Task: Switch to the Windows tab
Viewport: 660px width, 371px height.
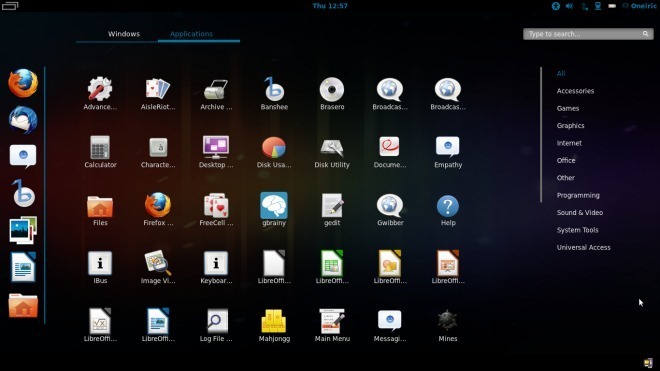Action: [124, 34]
